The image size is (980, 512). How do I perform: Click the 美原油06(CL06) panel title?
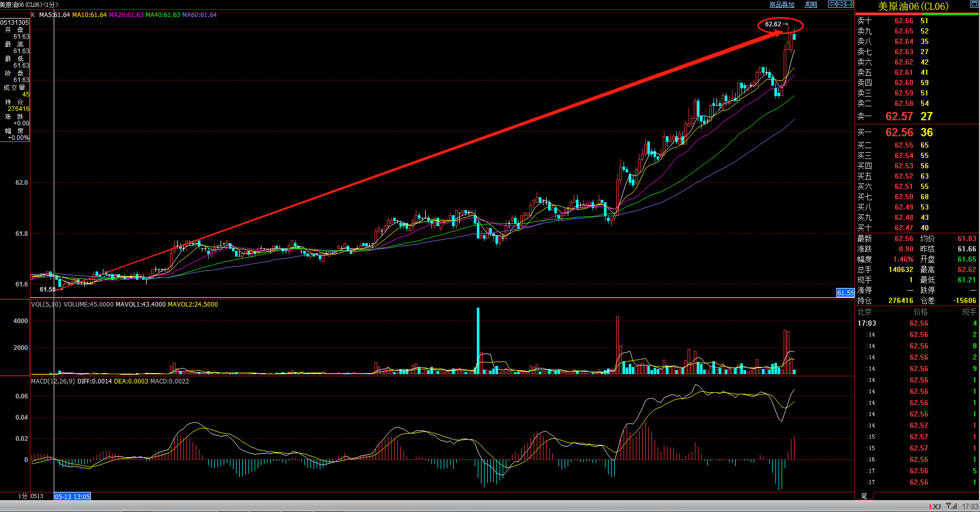coord(913,6)
